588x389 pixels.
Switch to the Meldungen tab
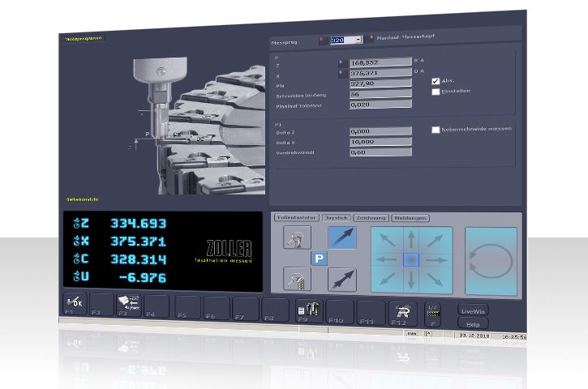[x=410, y=218]
